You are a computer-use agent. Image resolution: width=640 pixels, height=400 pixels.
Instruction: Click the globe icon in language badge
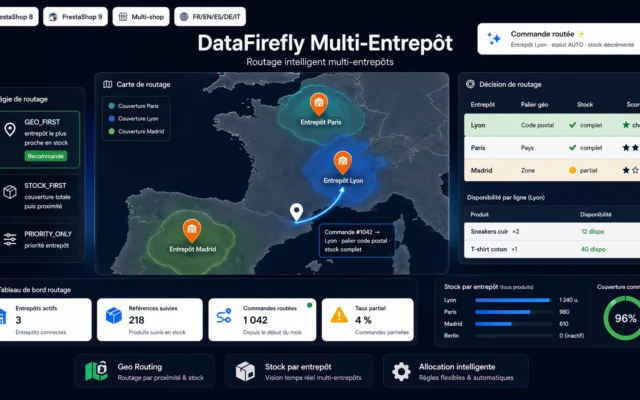click(x=184, y=17)
